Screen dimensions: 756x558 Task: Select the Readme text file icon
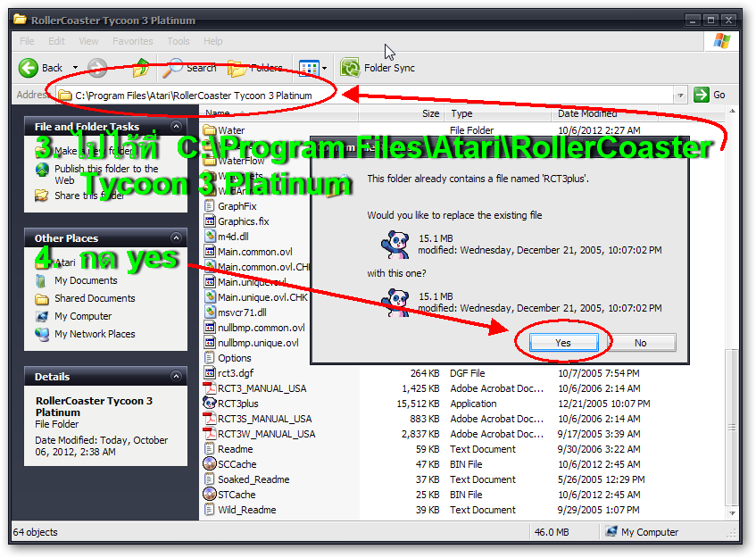(x=209, y=449)
